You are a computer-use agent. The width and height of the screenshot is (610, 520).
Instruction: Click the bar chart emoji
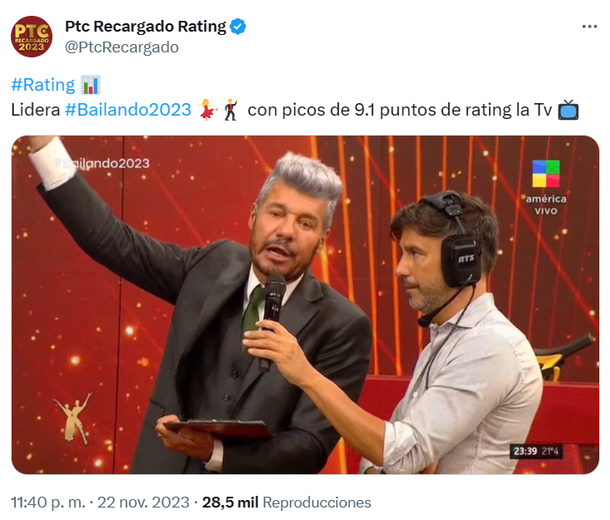click(x=91, y=85)
